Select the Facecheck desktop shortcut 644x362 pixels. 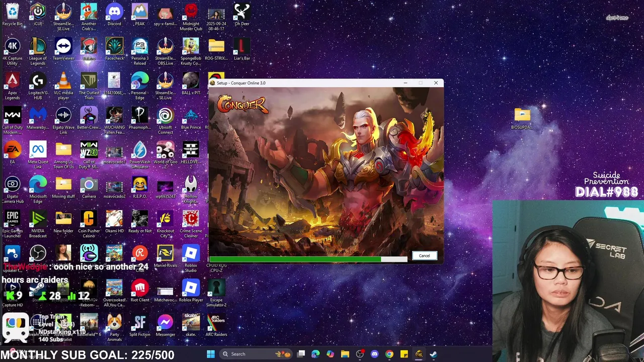[114, 50]
